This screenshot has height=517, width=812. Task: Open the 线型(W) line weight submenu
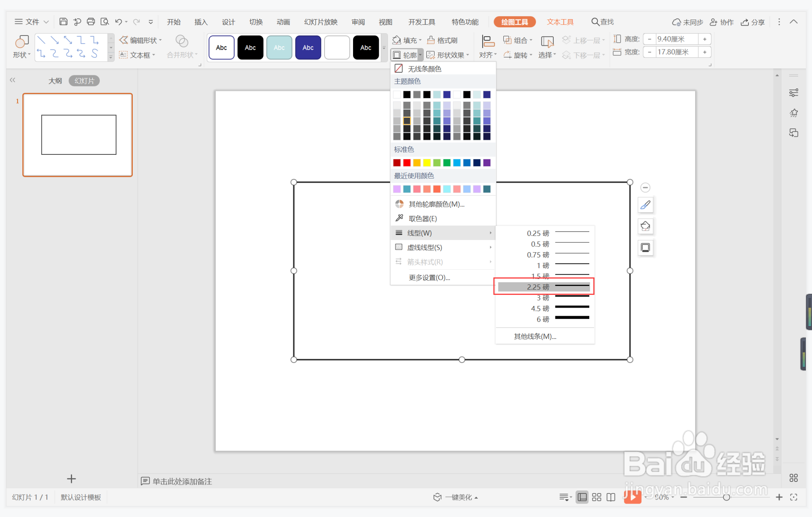(443, 233)
